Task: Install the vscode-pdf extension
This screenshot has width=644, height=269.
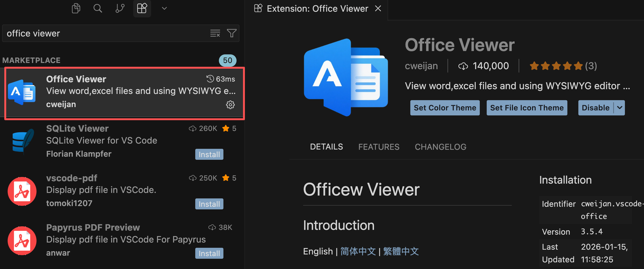Action: click(209, 204)
